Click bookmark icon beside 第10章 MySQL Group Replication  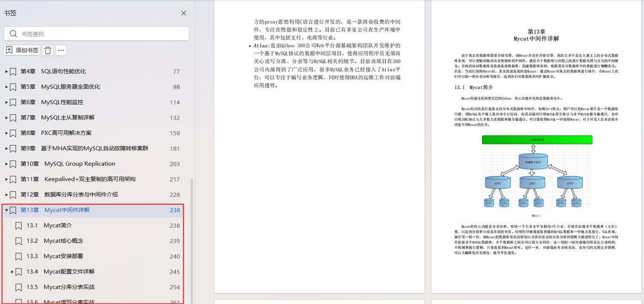tap(13, 164)
